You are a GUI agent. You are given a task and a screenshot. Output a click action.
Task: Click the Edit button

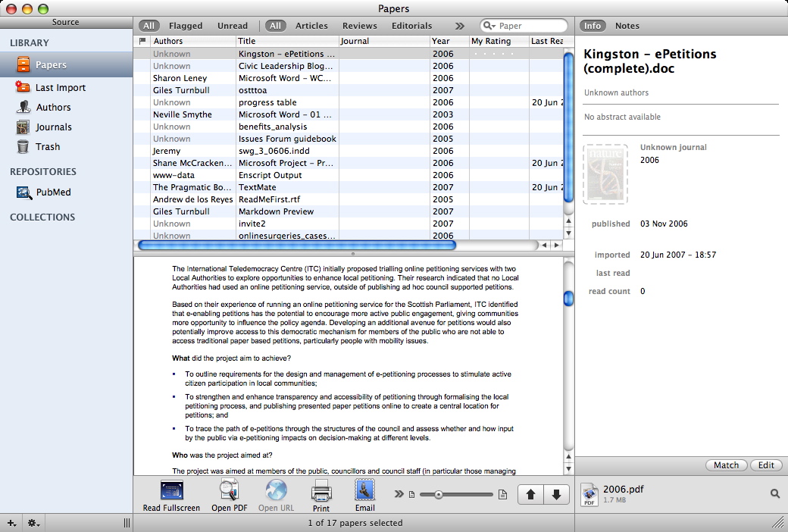766,465
